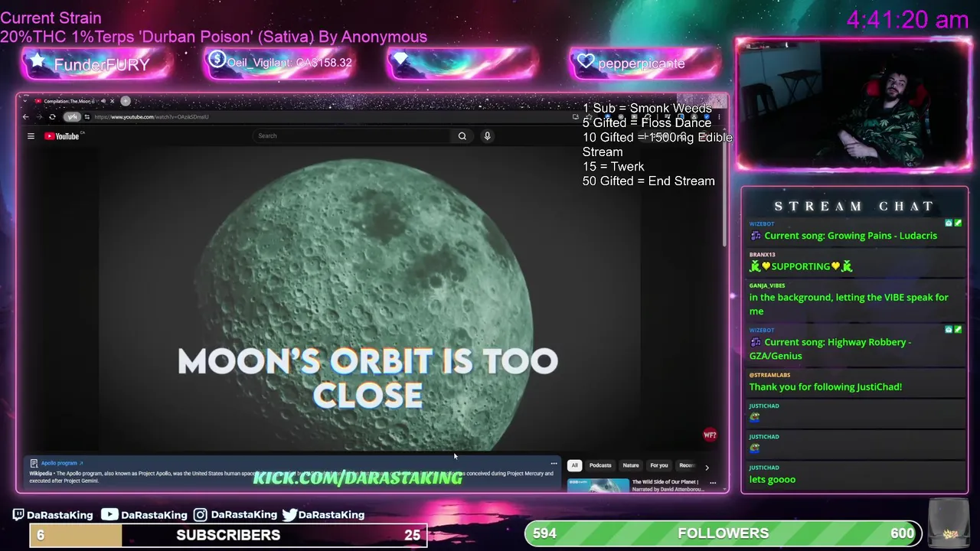
Task: Click the followers goal progress bar
Action: tap(723, 533)
